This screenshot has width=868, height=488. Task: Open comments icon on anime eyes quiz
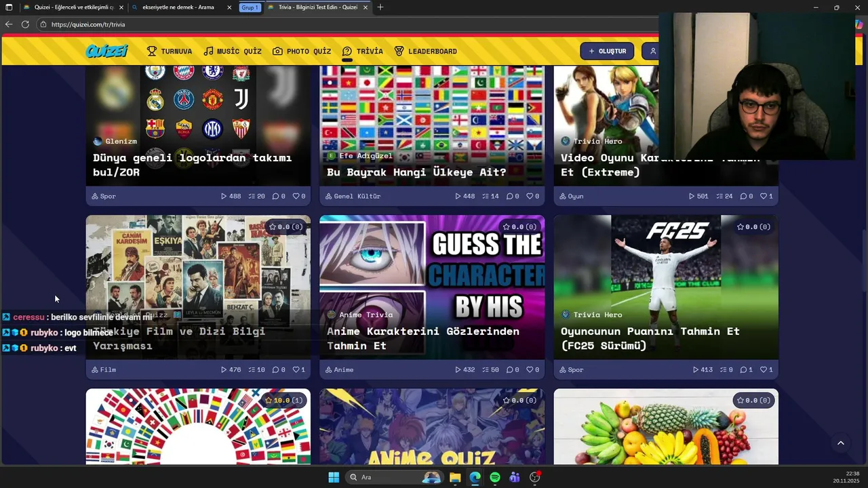pyautogui.click(x=509, y=369)
